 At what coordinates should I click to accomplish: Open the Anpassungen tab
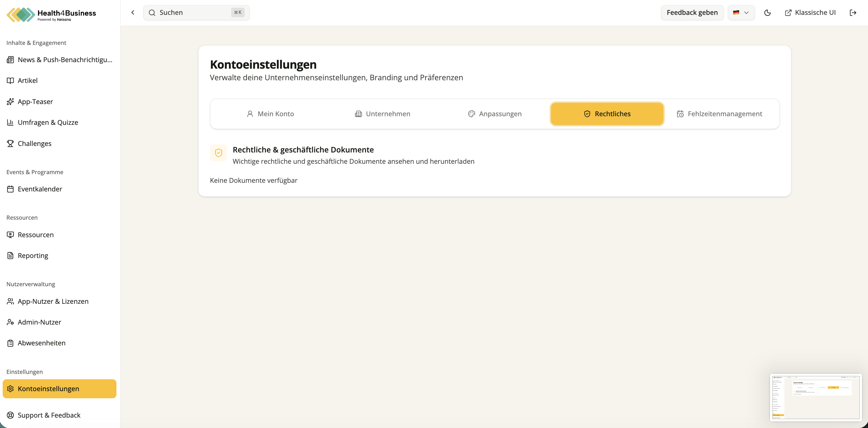click(495, 114)
